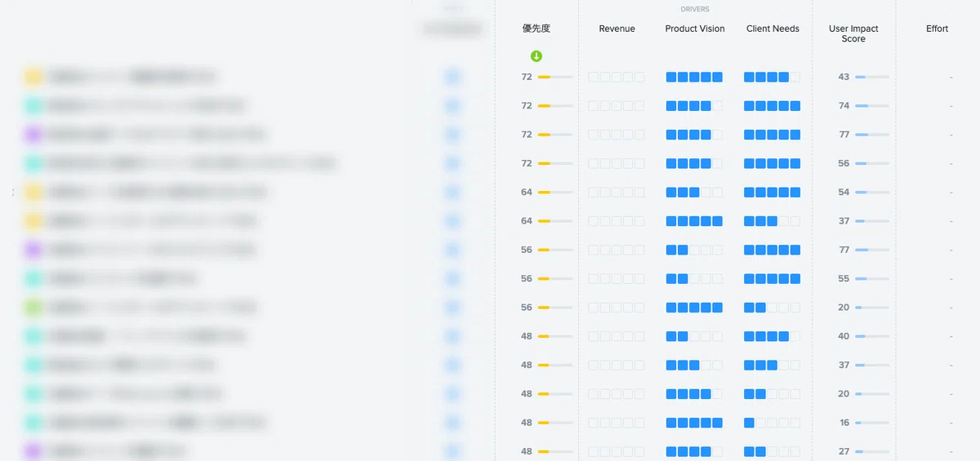Click the priority value 48 in the row scoring 40
The image size is (980, 461).
point(527,336)
